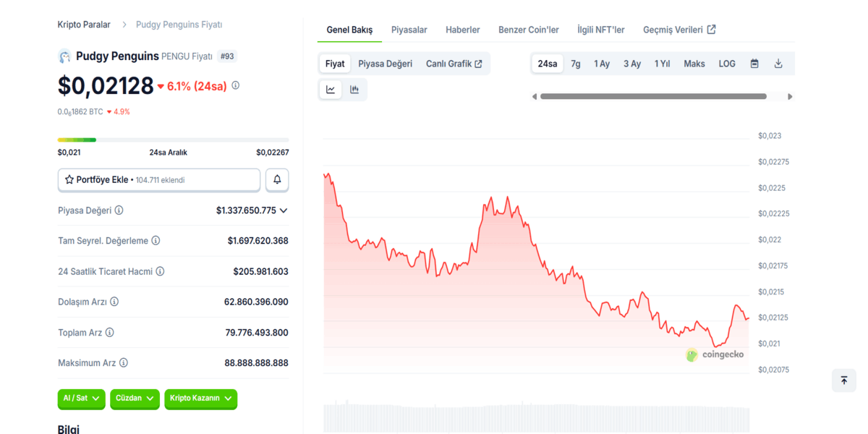The height and width of the screenshot is (434, 868).
Task: Download chart data with download icon
Action: pyautogui.click(x=778, y=64)
